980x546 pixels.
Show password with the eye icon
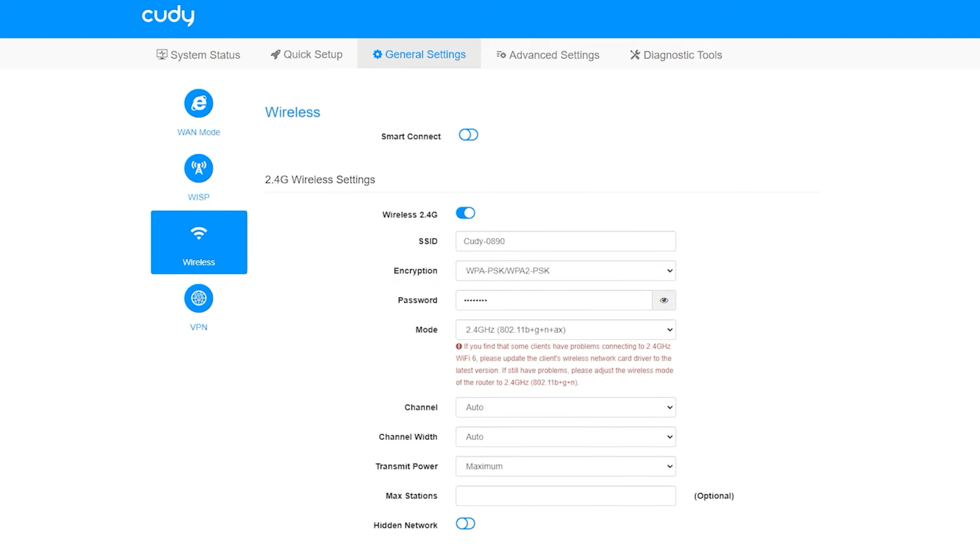point(664,300)
